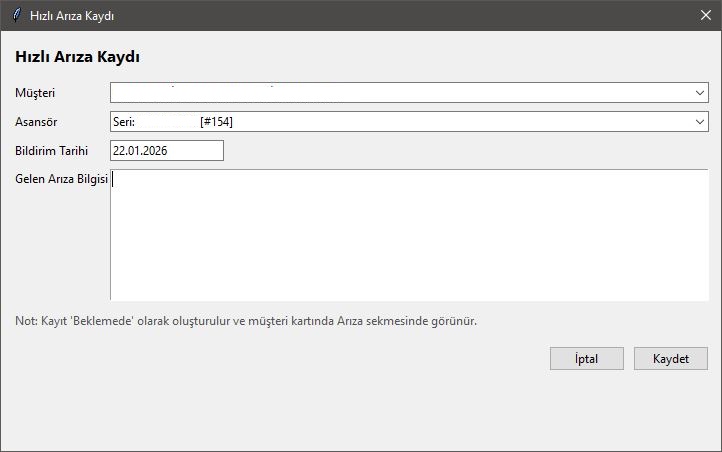Click in the Gelen Arıza Bilgisi text area
Viewport: 722px width, 452px height.
[409, 235]
